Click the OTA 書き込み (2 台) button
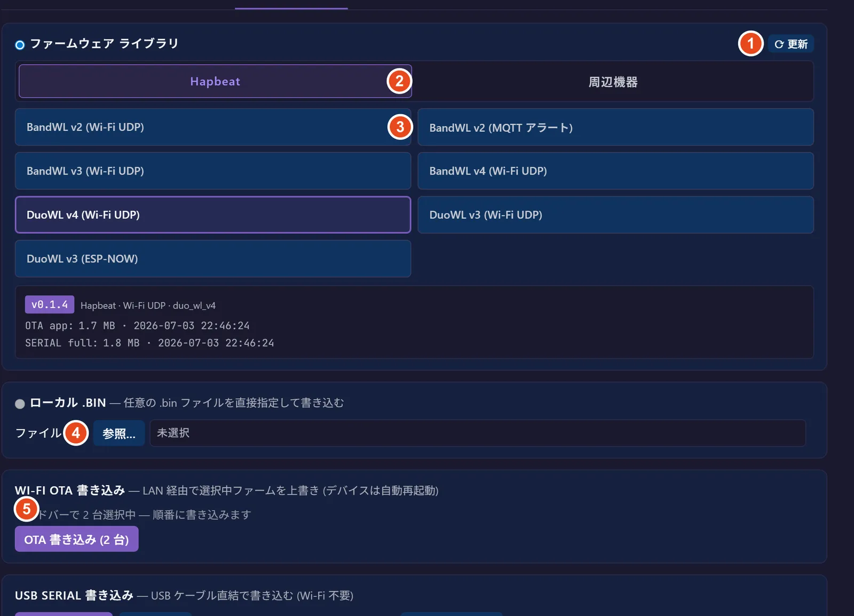This screenshot has width=854, height=616. point(77,539)
